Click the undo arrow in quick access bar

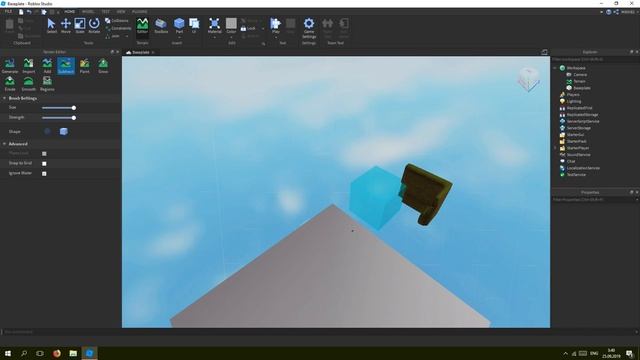[29, 12]
